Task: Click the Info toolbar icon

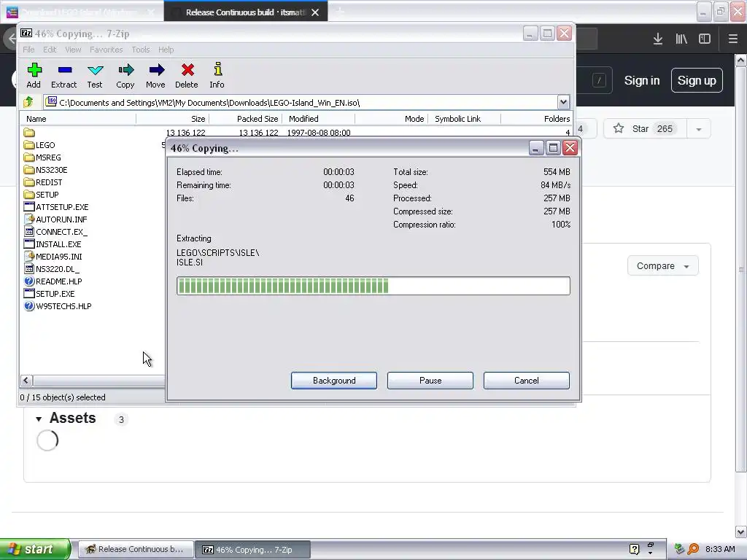Action: tap(217, 75)
